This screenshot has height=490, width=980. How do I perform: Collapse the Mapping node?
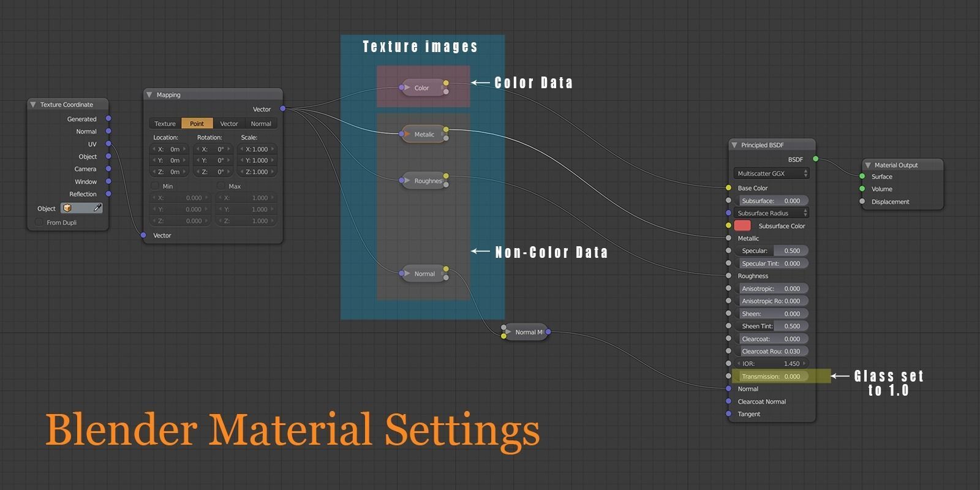coord(149,95)
